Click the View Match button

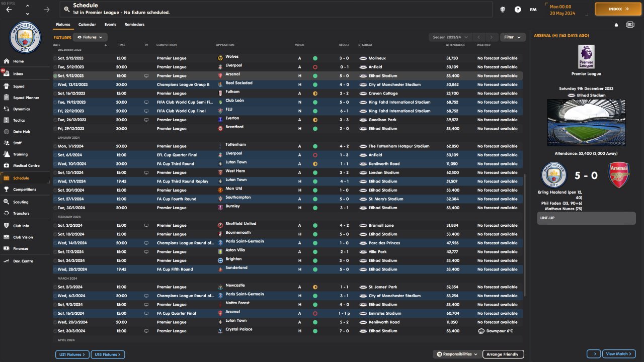tap(619, 354)
